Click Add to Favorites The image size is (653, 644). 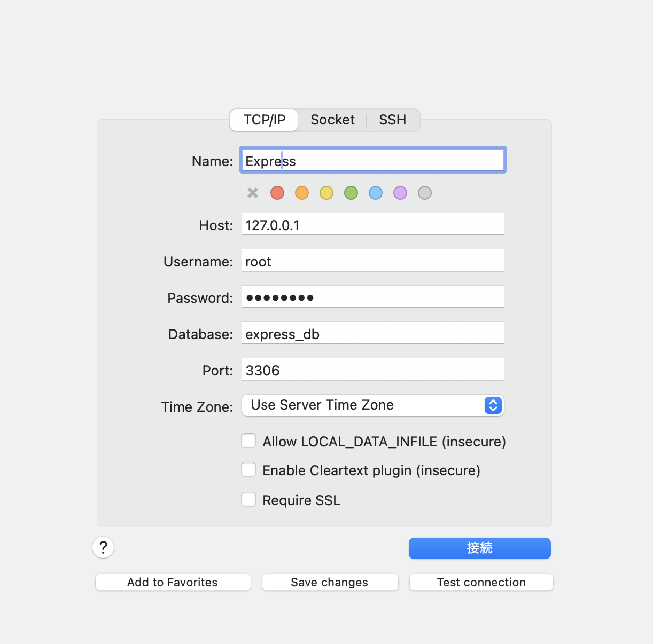coord(173,582)
